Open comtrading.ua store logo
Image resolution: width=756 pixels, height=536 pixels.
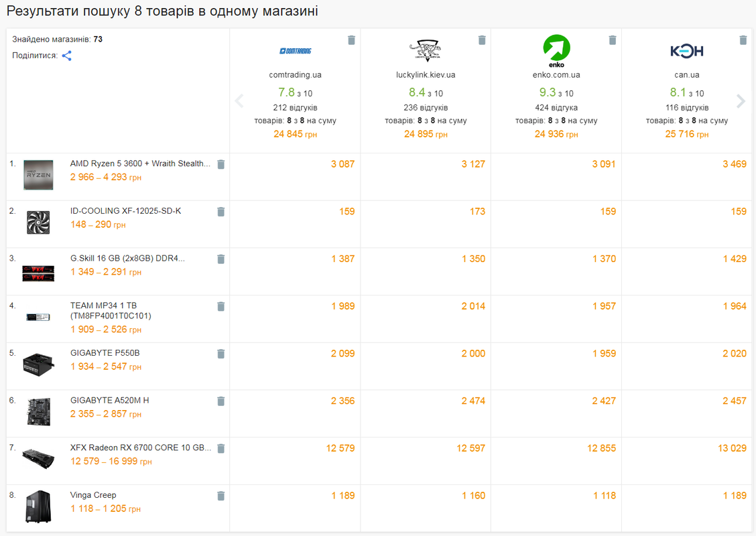pyautogui.click(x=295, y=51)
